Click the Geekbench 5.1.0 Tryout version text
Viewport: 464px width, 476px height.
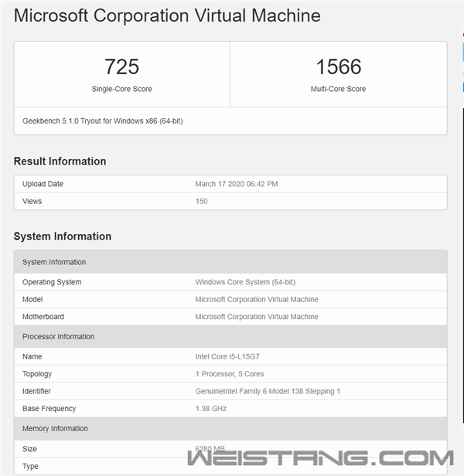pos(103,121)
